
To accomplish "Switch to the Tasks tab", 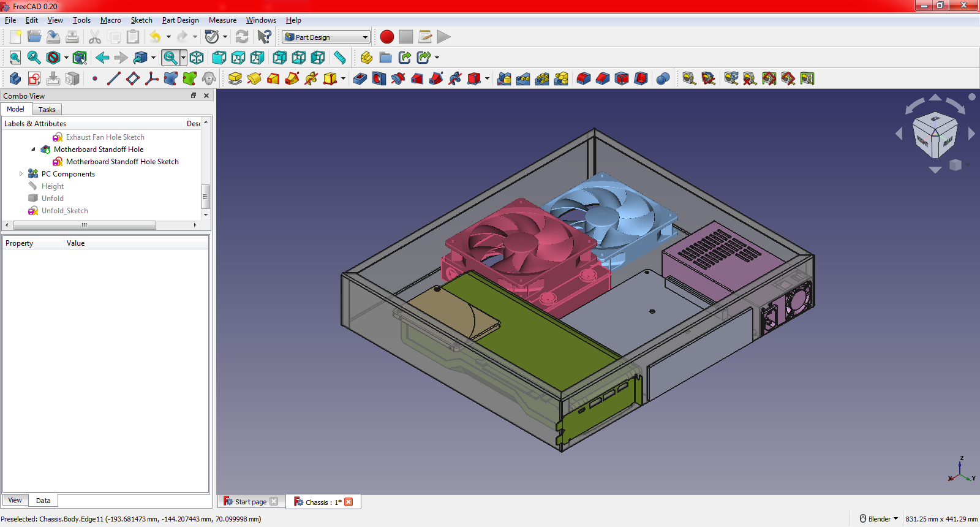I will point(47,110).
